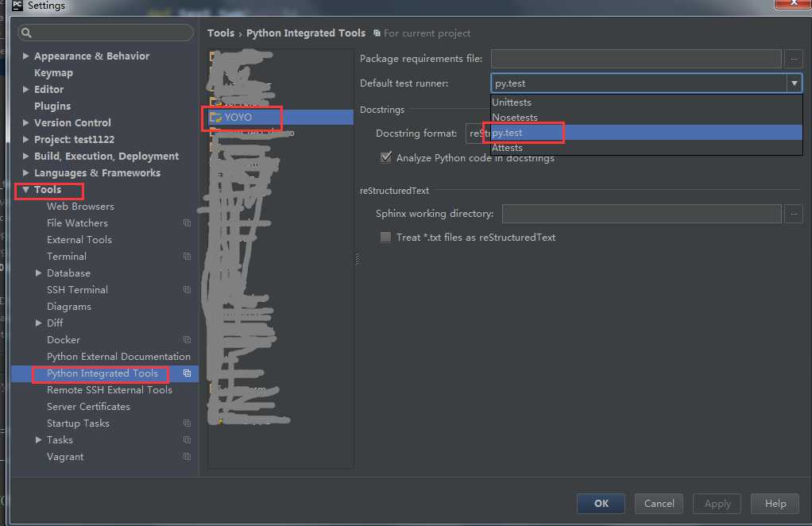Viewport: 812px width, 526px height.
Task: Click project-level icon beside Docker
Action: 187,339
